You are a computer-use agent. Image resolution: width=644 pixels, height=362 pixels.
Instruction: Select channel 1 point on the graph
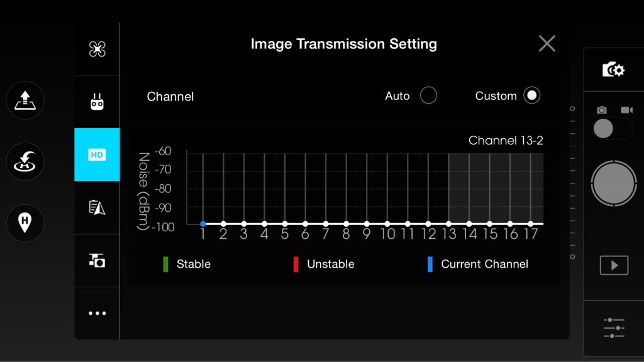[x=203, y=224]
